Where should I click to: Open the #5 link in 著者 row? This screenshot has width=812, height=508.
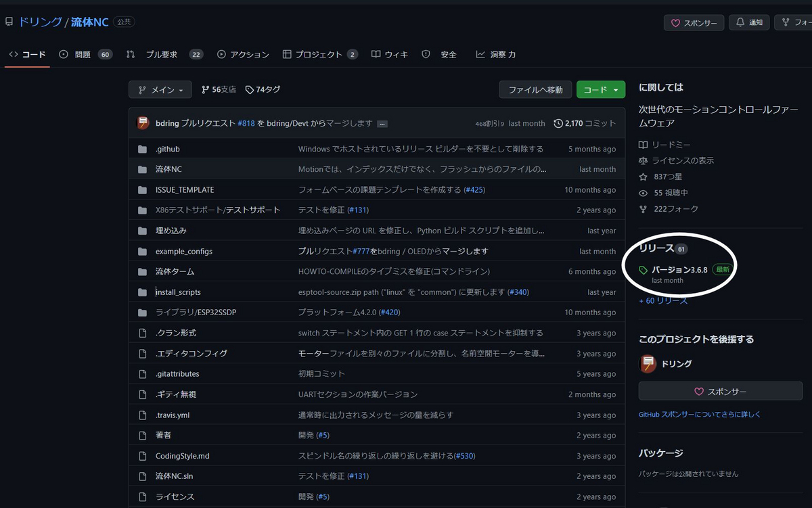323,435
